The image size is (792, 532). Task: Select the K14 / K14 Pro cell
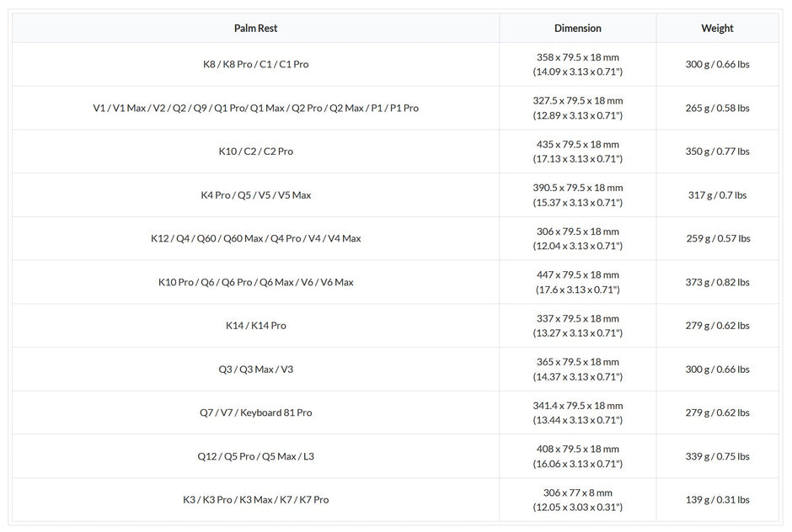255,326
